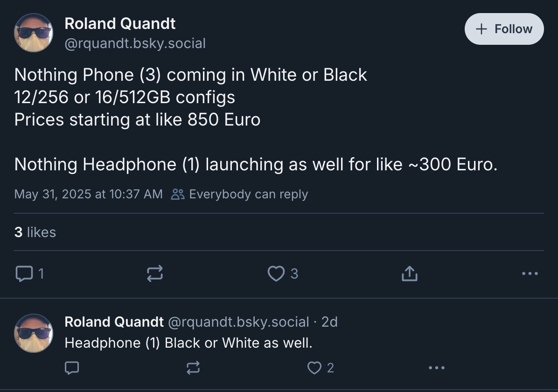Open the 2d timestamp on the reply
This screenshot has height=392, width=558.
click(x=331, y=322)
